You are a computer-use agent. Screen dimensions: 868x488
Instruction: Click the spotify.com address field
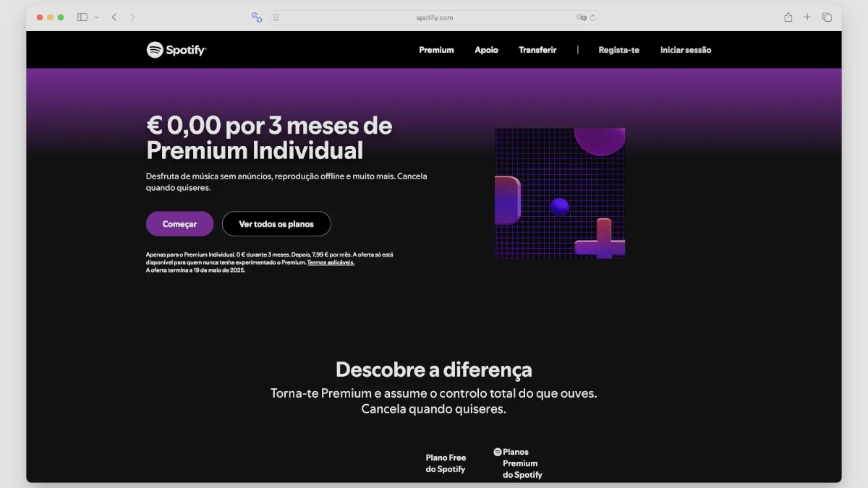(x=434, y=17)
